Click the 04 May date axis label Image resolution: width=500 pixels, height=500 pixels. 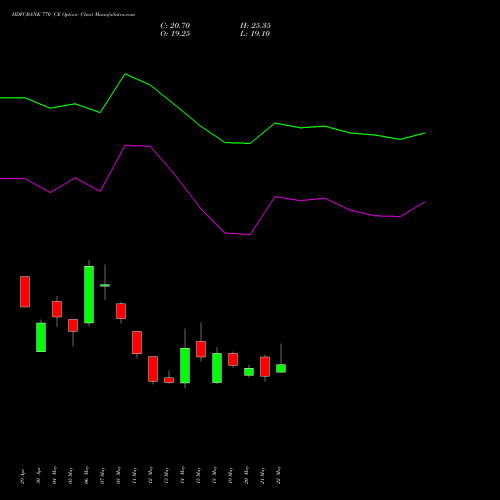54,475
